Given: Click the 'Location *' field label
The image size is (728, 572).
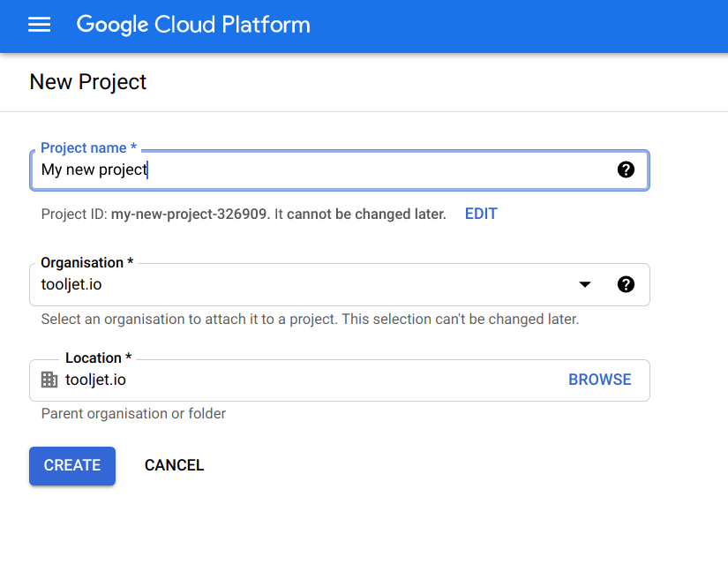Looking at the screenshot, I should (x=98, y=357).
